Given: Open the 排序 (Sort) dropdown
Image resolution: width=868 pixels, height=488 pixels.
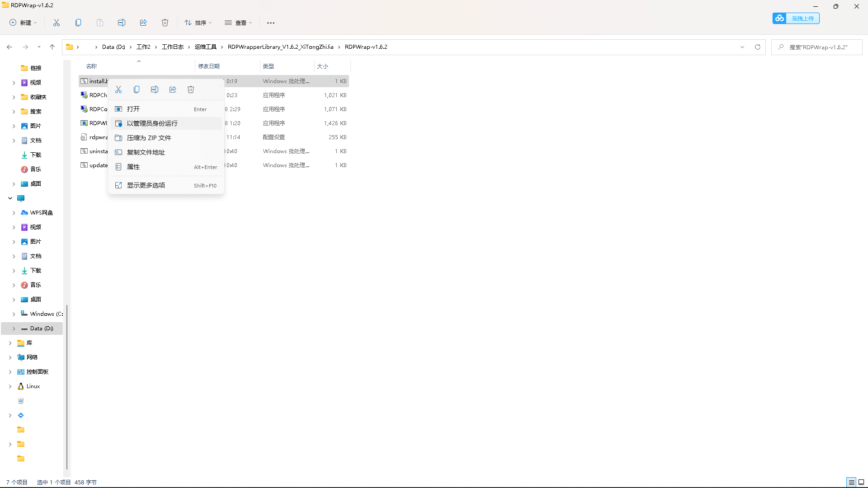Looking at the screenshot, I should point(198,23).
